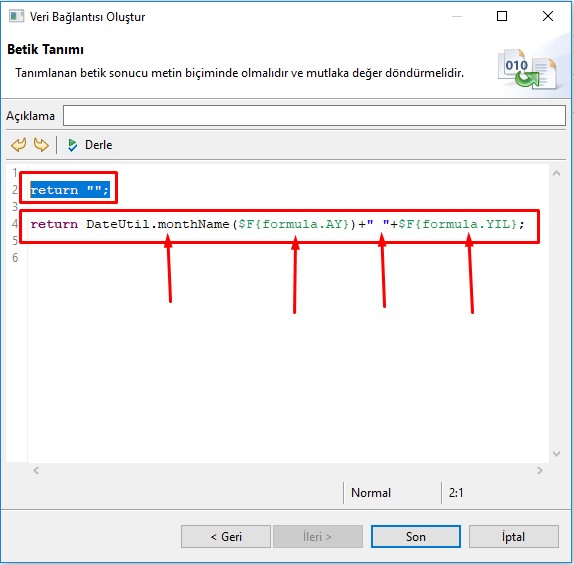Click the dialog window icon in title bar
The height and width of the screenshot is (565, 574).
pyautogui.click(x=16, y=16)
